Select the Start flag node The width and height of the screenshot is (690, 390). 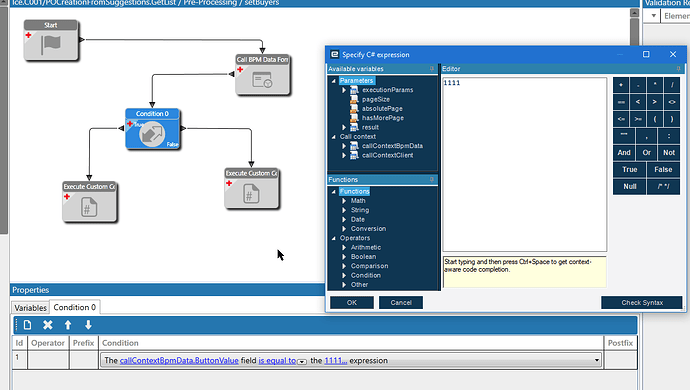[x=51, y=40]
